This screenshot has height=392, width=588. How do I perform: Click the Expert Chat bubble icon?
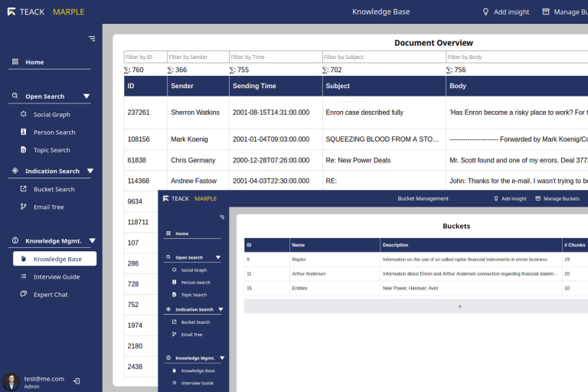point(23,294)
